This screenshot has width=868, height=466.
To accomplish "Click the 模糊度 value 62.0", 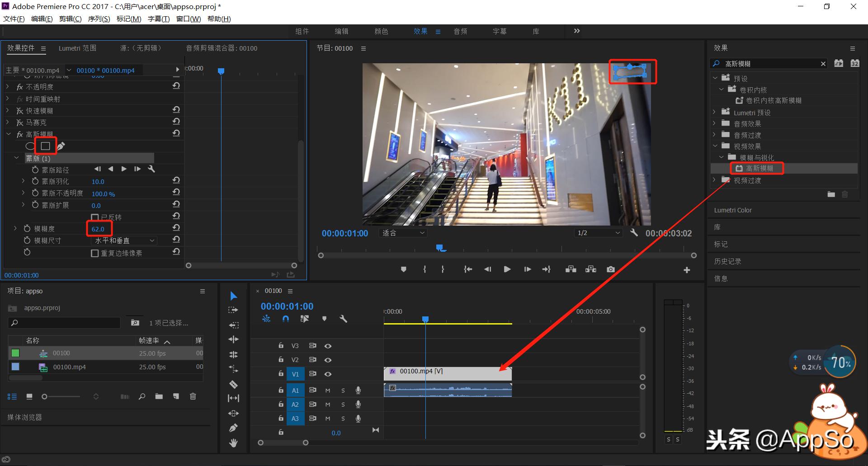I will tap(98, 229).
